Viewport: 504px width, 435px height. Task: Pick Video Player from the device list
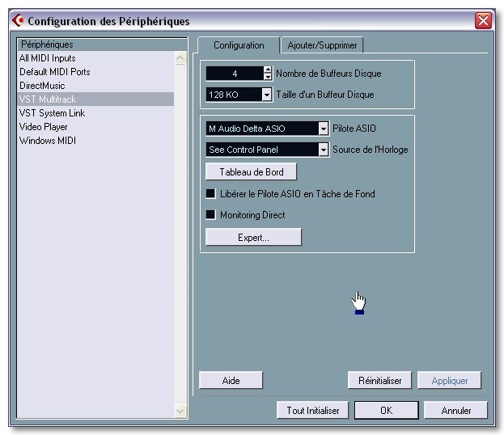coord(95,127)
